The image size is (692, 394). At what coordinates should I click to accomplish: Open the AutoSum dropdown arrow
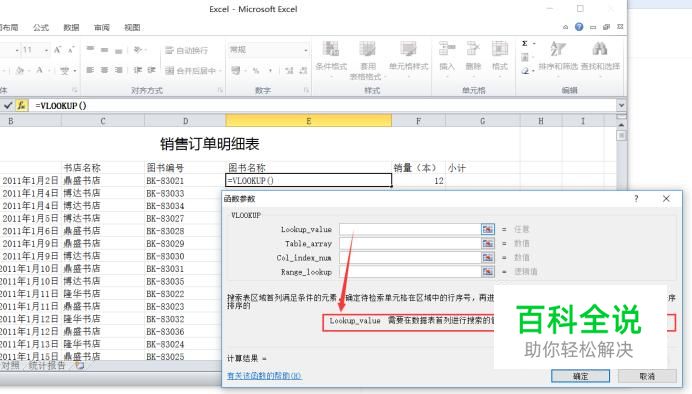click(534, 44)
